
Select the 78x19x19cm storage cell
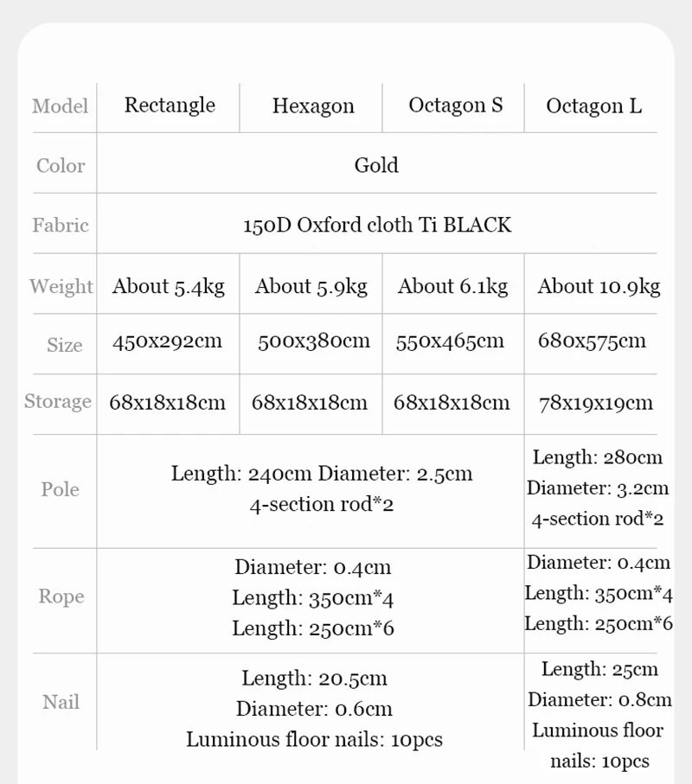coord(595,403)
